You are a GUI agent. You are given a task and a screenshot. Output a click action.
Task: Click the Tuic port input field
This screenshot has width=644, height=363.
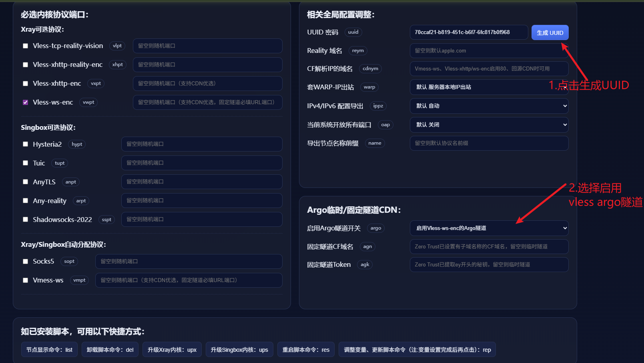tap(202, 163)
